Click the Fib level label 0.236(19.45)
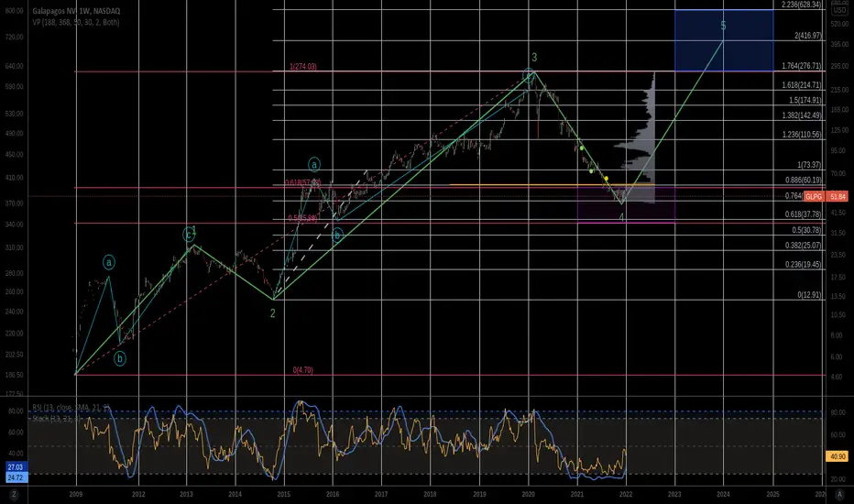Image resolution: width=854 pixels, height=504 pixels. tap(804, 264)
